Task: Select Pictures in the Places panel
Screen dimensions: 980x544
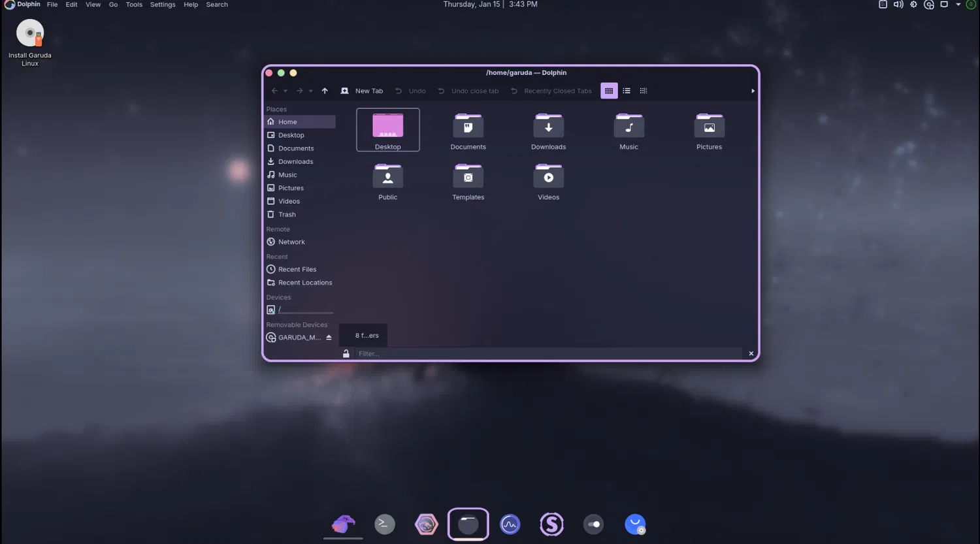Action: pyautogui.click(x=300, y=188)
